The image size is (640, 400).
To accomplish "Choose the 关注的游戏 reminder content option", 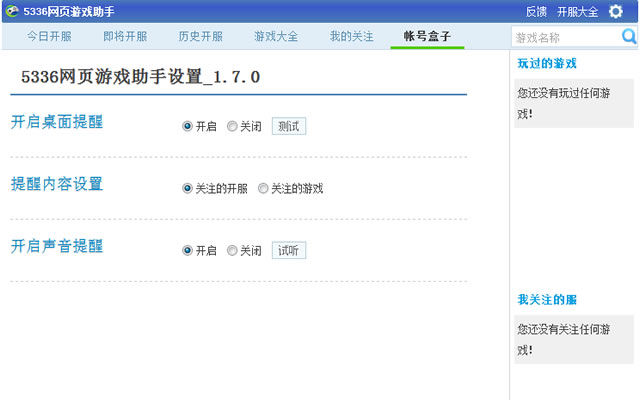I will pos(263,188).
